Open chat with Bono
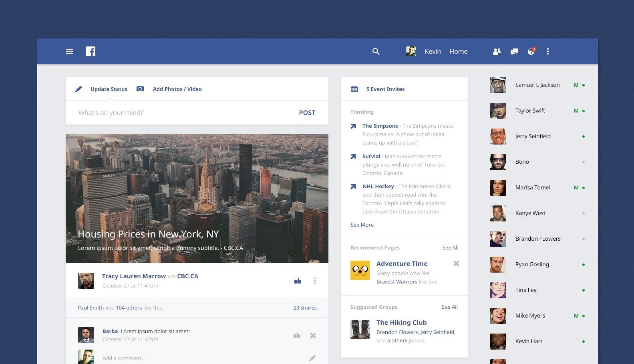Viewport: 634px width, 364px height. [x=538, y=162]
